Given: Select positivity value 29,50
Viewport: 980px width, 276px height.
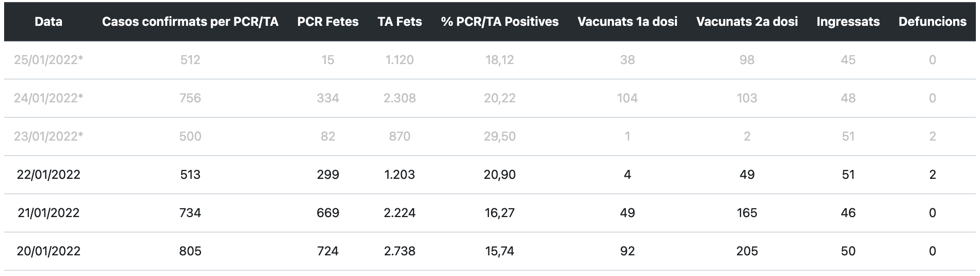Looking at the screenshot, I should (500, 136).
